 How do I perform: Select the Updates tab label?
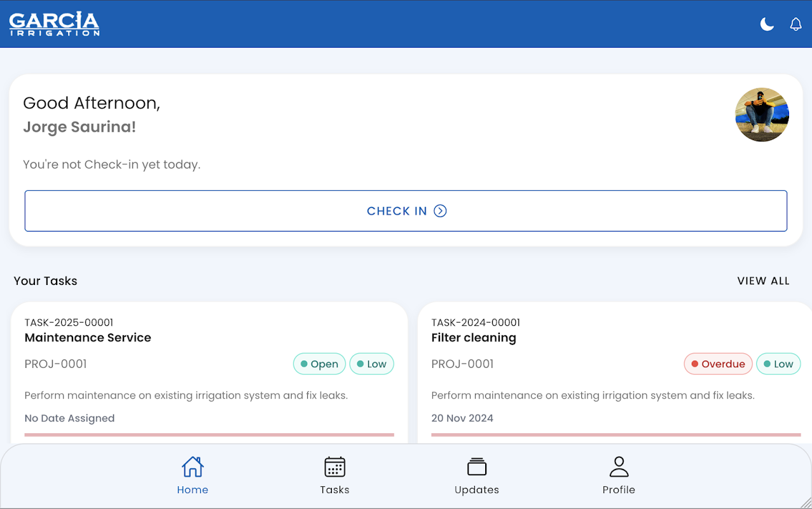pyautogui.click(x=477, y=490)
